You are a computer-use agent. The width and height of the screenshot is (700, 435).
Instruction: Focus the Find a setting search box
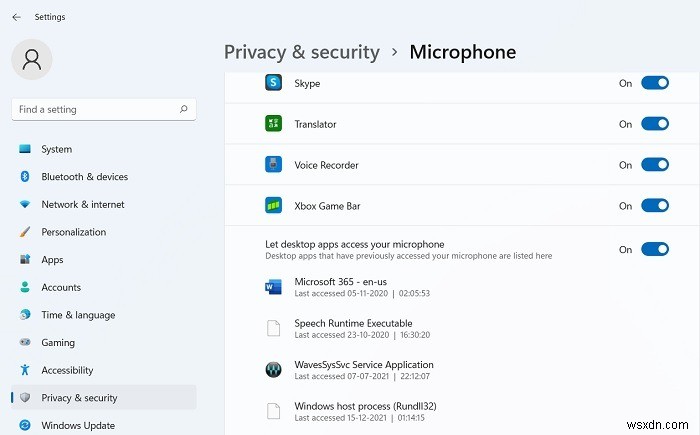click(x=104, y=109)
